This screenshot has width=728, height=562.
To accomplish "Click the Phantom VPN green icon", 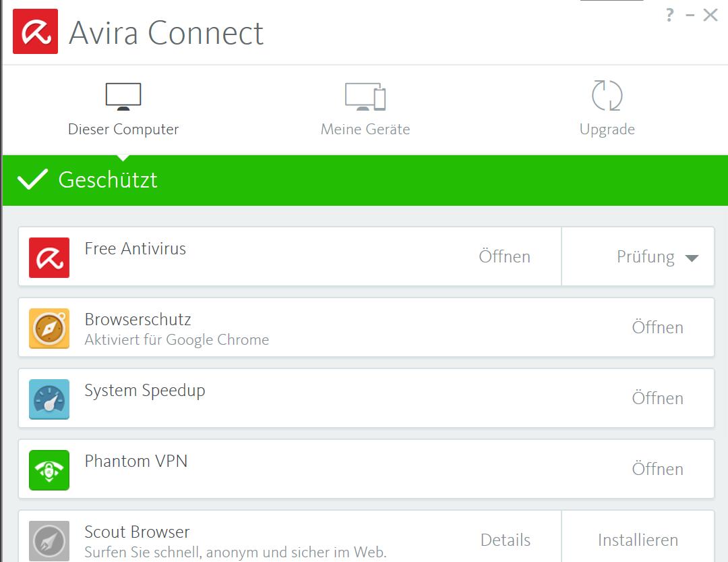I will (x=49, y=470).
